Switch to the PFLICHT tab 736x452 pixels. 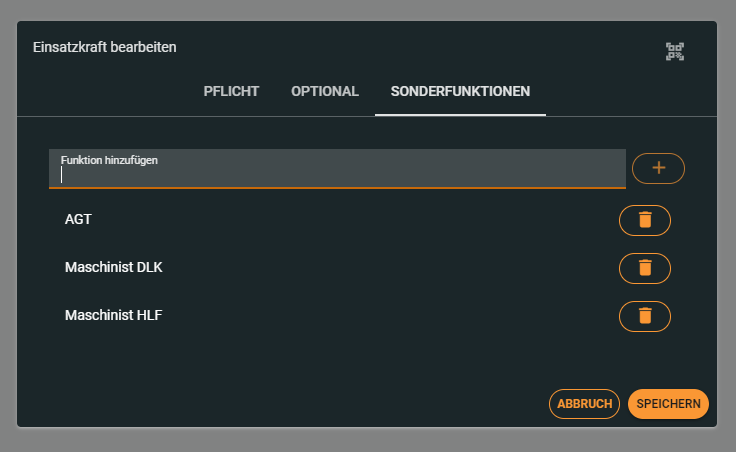[x=231, y=92]
